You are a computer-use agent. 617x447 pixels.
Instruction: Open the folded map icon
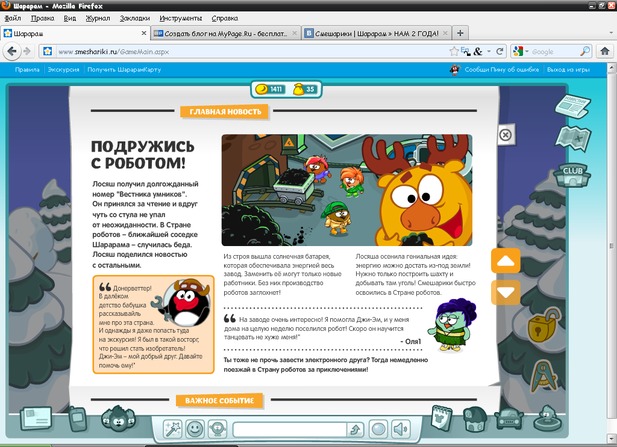(x=573, y=138)
